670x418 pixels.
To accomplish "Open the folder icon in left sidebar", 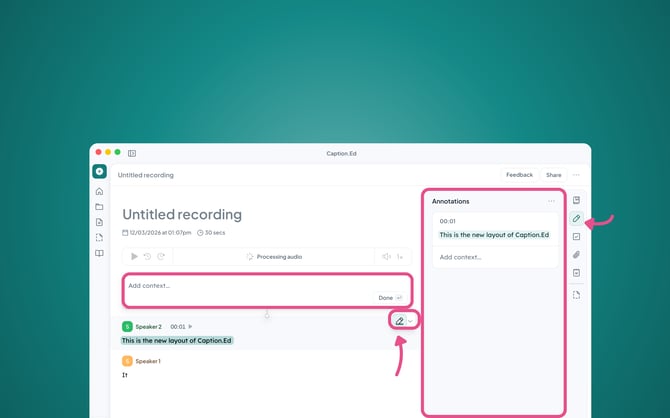I will (x=99, y=207).
